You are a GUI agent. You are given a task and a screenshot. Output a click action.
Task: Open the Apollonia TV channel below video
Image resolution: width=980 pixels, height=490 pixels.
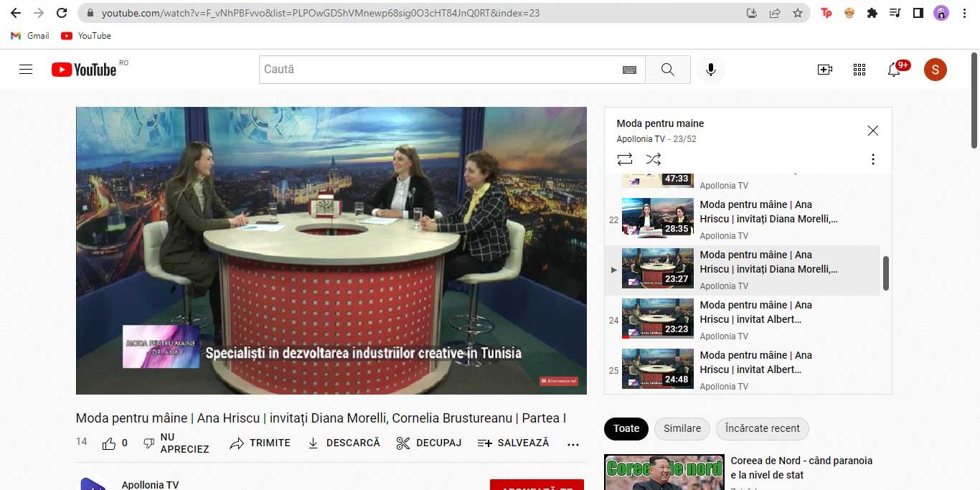coord(150,484)
